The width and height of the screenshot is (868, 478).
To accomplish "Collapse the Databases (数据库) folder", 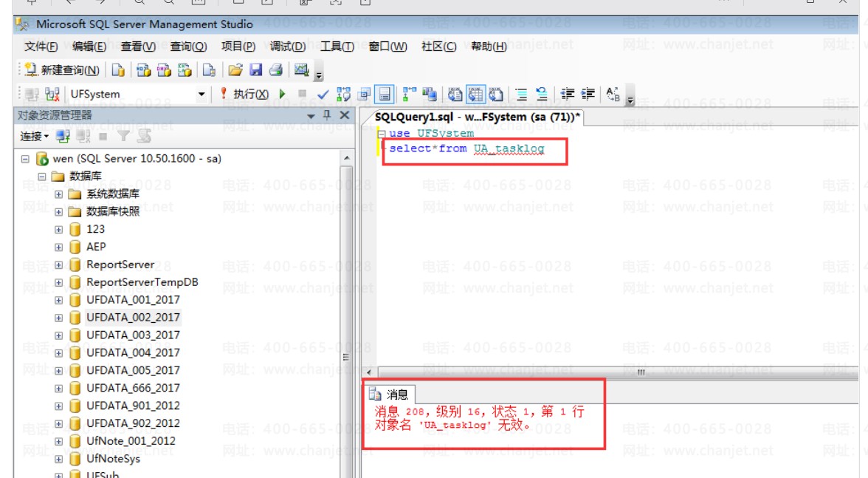I will [x=41, y=177].
